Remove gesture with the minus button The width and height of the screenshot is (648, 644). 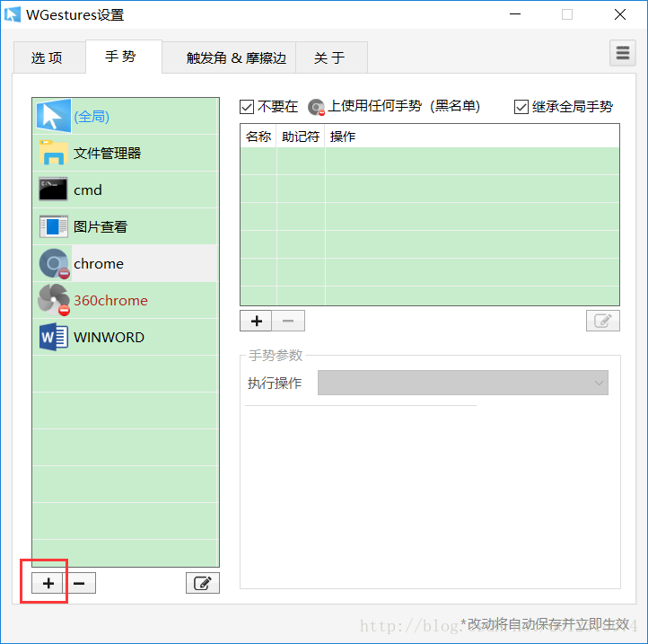(288, 321)
